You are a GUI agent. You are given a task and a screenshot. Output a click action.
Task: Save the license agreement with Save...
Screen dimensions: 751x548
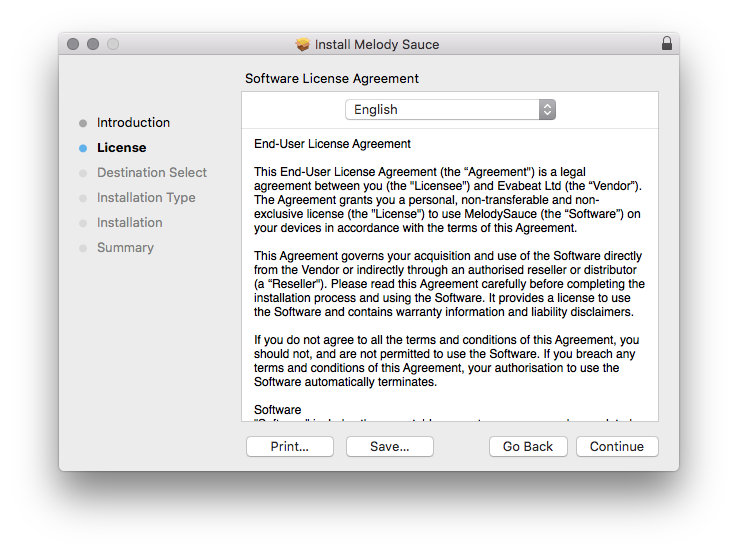390,447
